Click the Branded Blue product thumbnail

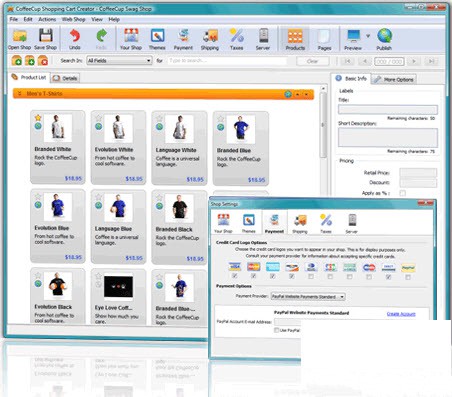pyautogui.click(x=241, y=129)
